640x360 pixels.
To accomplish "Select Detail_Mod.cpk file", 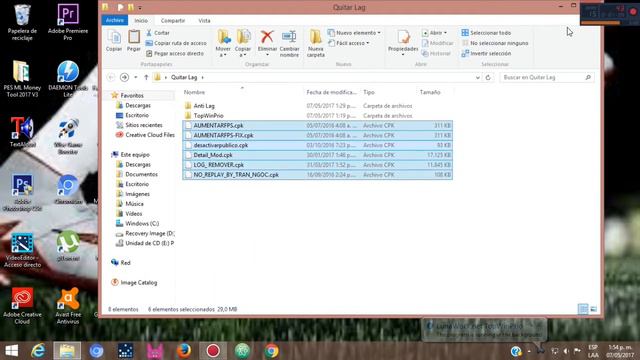I will (x=317, y=155).
